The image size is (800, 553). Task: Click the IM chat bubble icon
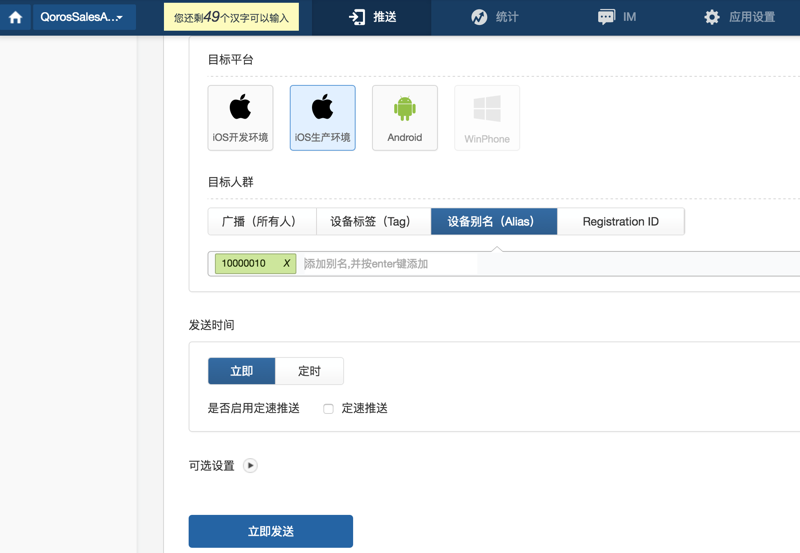coord(606,17)
